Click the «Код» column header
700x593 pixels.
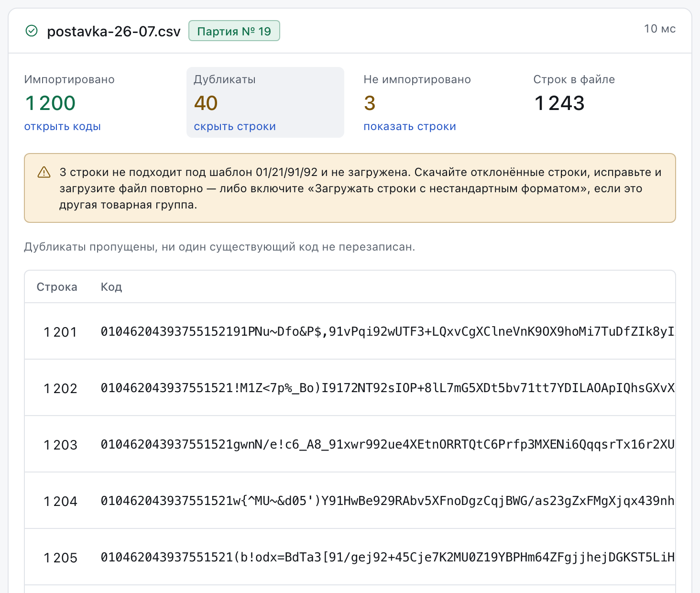tap(111, 287)
